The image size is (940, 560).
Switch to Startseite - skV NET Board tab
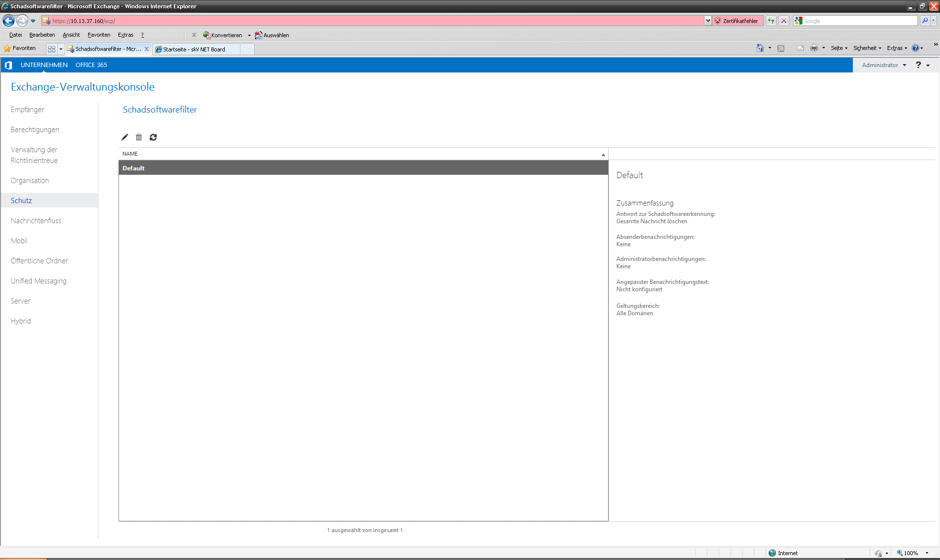(194, 49)
